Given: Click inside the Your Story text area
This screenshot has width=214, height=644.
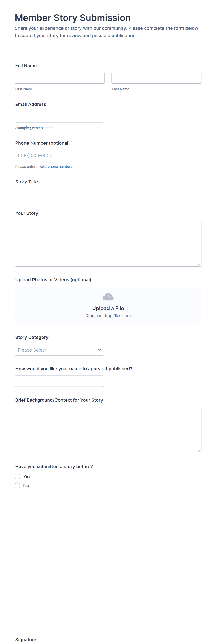Looking at the screenshot, I should pos(108,243).
